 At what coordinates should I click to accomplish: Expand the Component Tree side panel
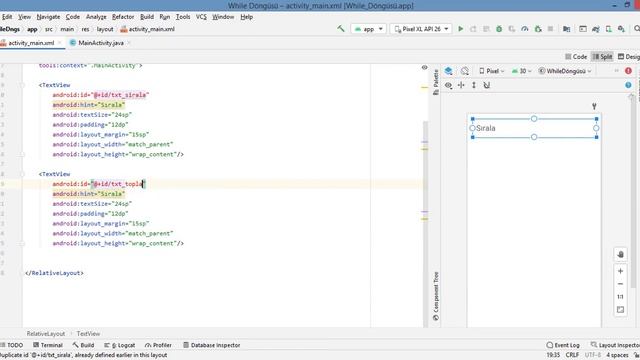(436, 296)
